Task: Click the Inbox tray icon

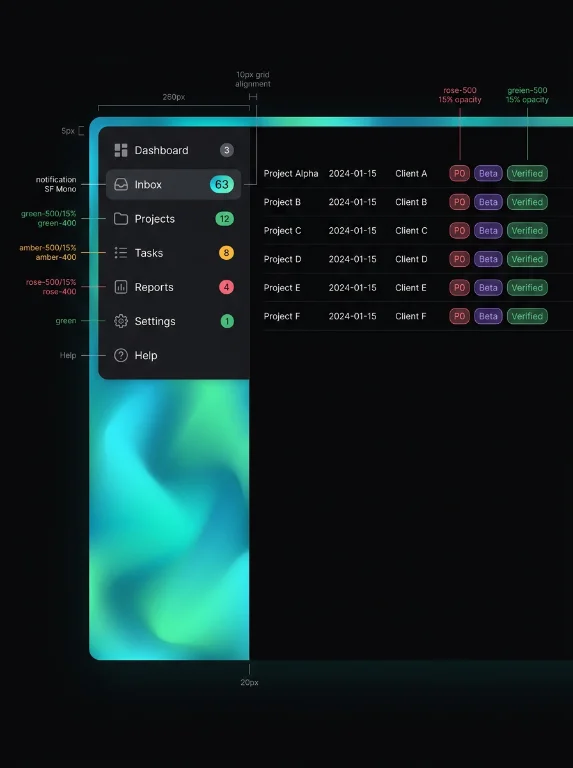Action: pos(121,185)
